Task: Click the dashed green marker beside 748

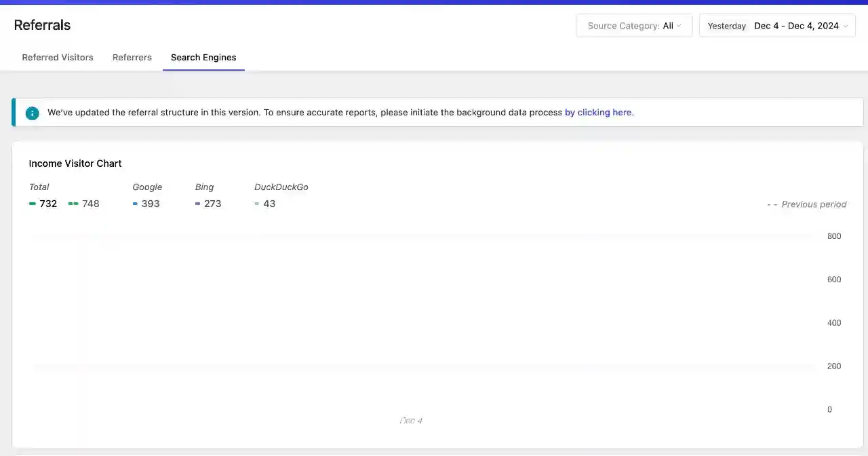Action: (73, 204)
